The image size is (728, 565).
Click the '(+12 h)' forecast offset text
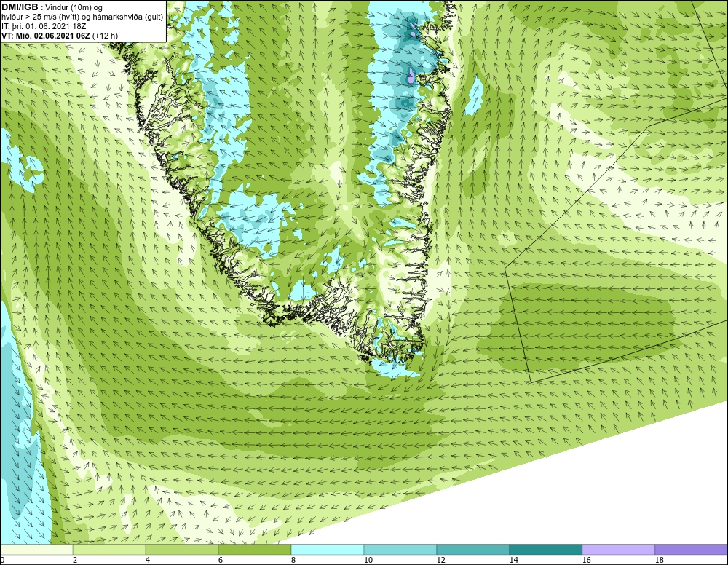point(105,36)
